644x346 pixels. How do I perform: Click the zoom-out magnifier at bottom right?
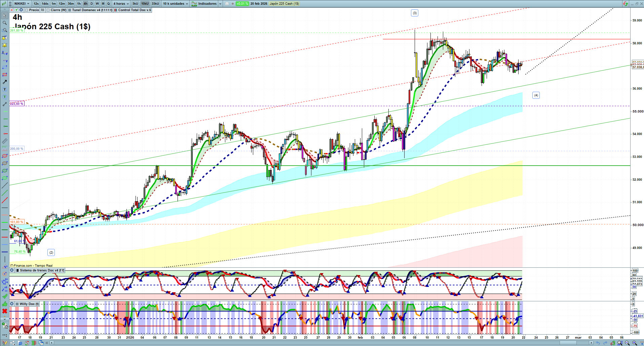click(627, 343)
